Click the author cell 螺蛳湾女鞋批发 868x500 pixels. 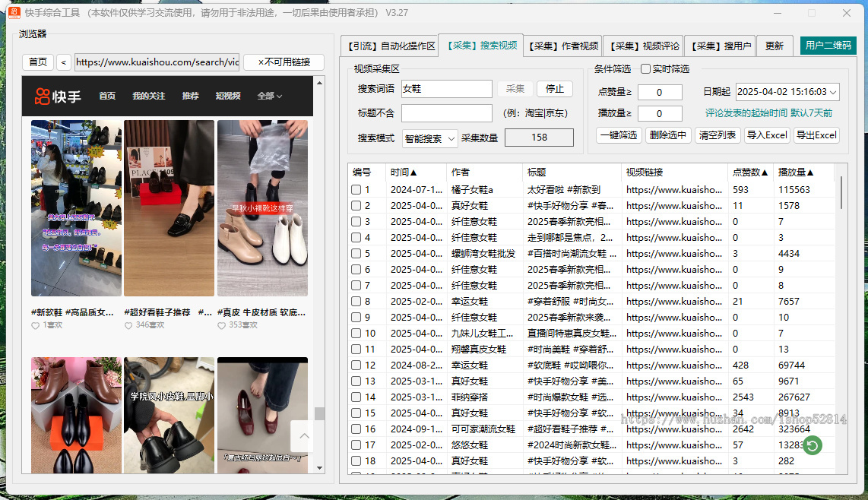[483, 254]
